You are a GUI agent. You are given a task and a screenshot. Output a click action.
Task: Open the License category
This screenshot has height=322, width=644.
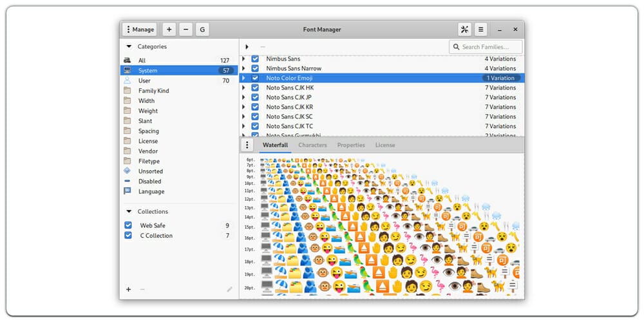179,141
